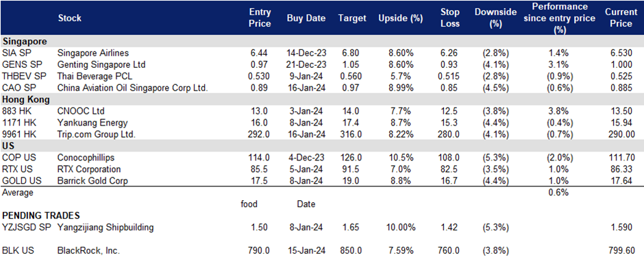Click the Average performance value 0.6%

point(558,193)
